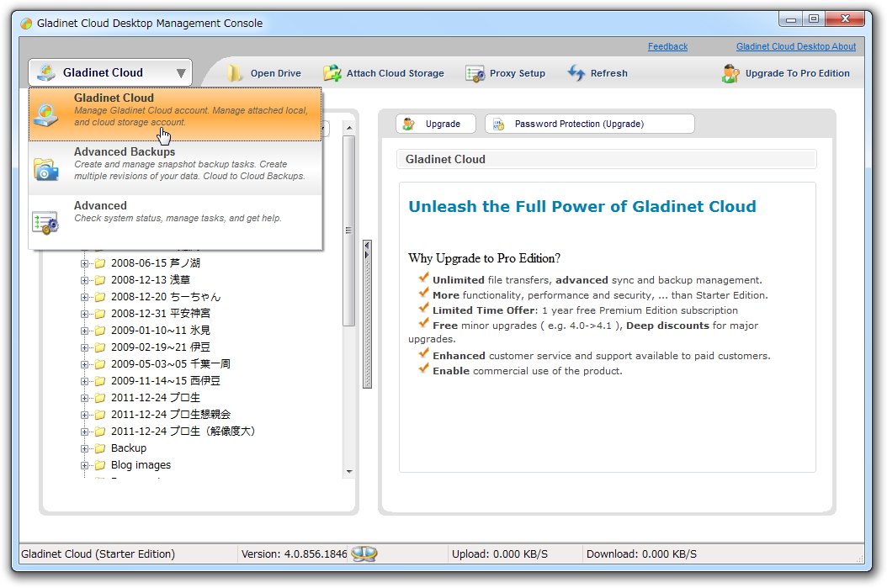Open the Feedback link

[667, 46]
